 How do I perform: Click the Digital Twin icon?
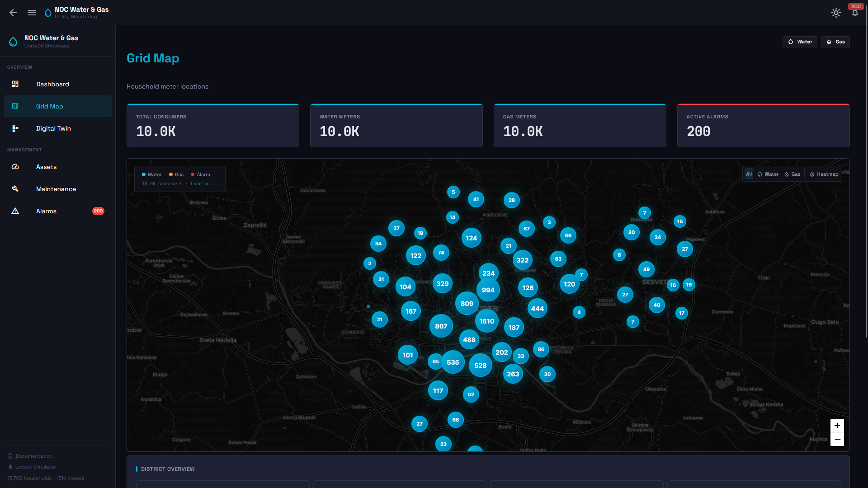(15, 128)
